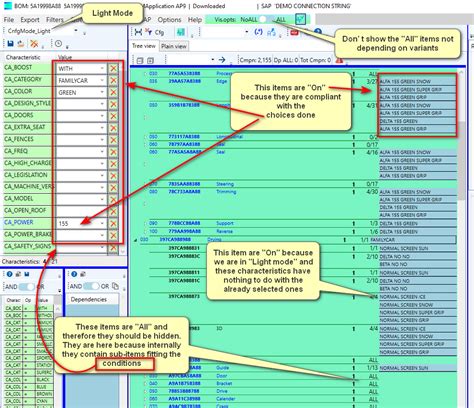Open the CA_POWER value dropdown
Viewport: 474px width, 408px height.
point(102,223)
